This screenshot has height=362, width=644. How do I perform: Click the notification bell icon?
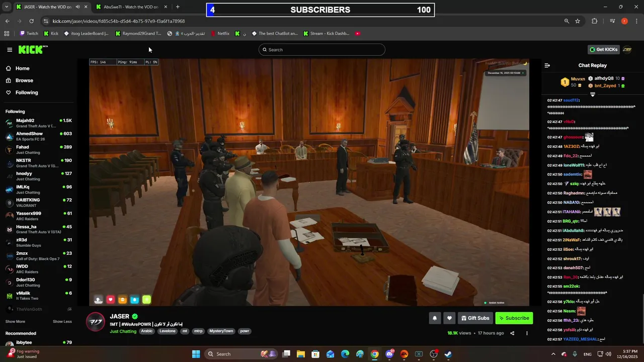(435, 318)
